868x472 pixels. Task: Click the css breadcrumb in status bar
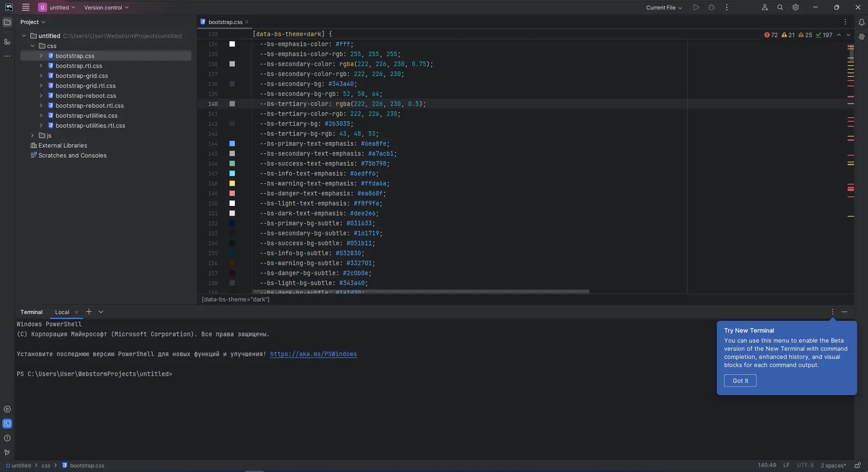46,465
